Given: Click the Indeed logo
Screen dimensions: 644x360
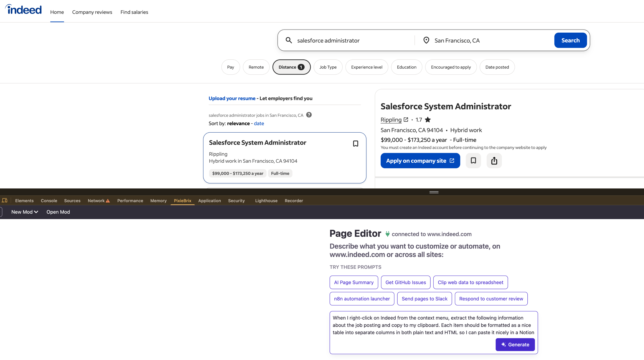Looking at the screenshot, I should point(23,10).
